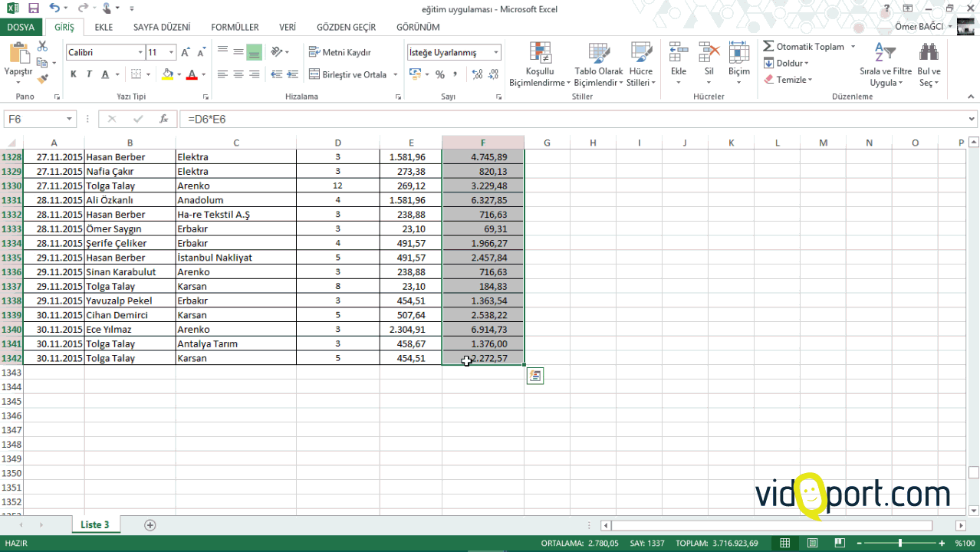The image size is (980, 552).
Task: Toggle middle vertical alignment button
Action: (238, 52)
